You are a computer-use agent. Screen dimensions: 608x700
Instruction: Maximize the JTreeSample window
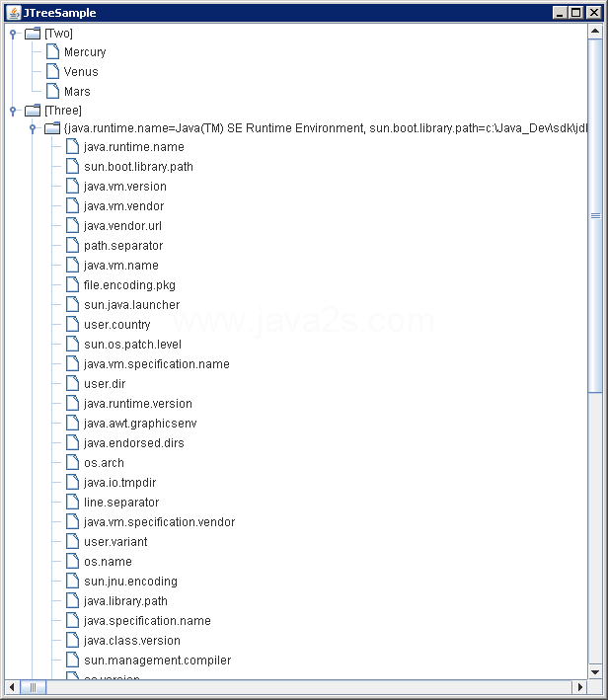(x=576, y=13)
